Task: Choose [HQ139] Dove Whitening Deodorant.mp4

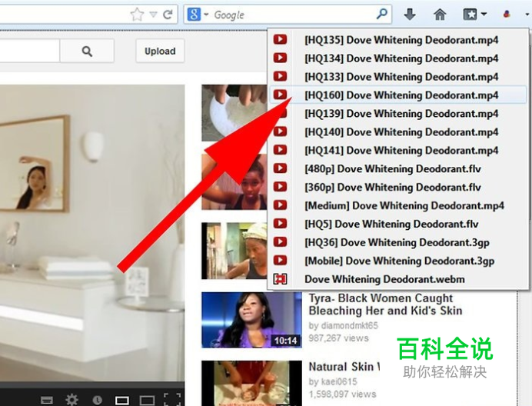Action: [x=399, y=113]
